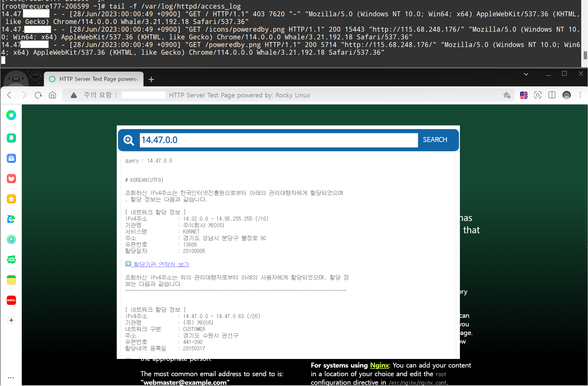The width and height of the screenshot is (588, 386).
Task: Click the reload page button
Action: pyautogui.click(x=38, y=95)
